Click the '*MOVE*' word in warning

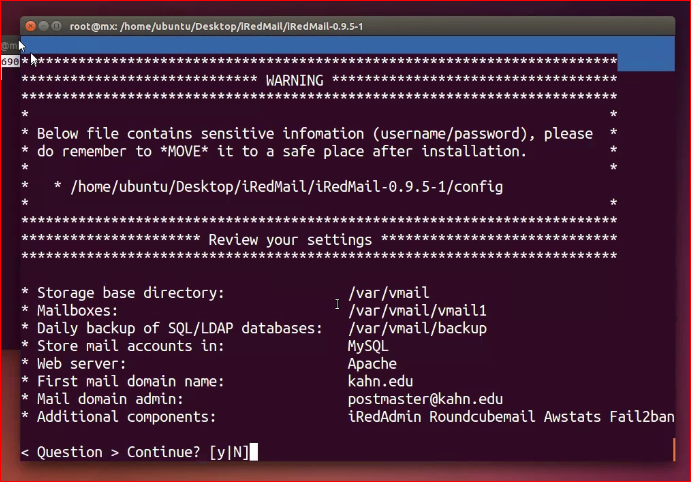(184, 152)
